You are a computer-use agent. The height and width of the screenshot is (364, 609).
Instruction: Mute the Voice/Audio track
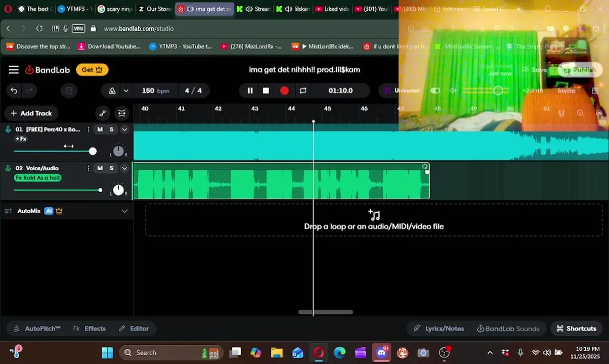[x=100, y=168]
